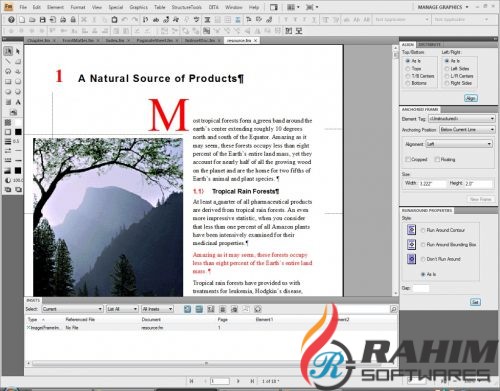The height and width of the screenshot is (391, 500).
Task: Open the StructureTools menu
Action: (186, 7)
